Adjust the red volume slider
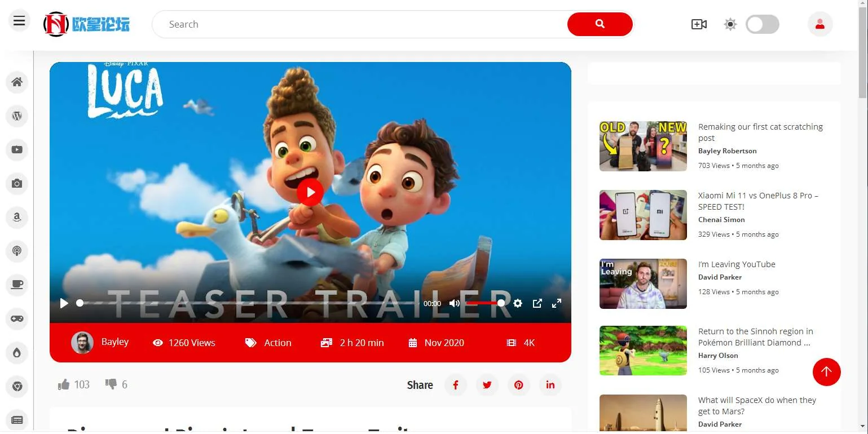 tap(484, 303)
